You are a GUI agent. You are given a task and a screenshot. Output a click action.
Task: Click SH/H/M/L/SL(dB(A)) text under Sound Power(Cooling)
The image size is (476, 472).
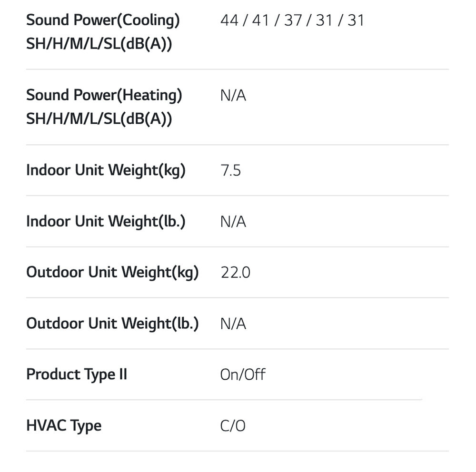click(99, 44)
